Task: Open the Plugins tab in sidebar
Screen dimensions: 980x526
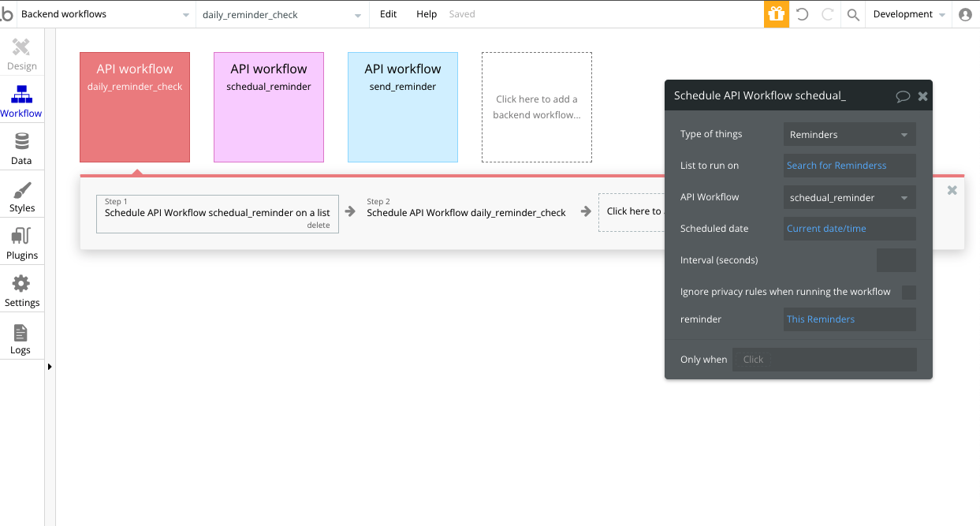Action: coord(22,243)
